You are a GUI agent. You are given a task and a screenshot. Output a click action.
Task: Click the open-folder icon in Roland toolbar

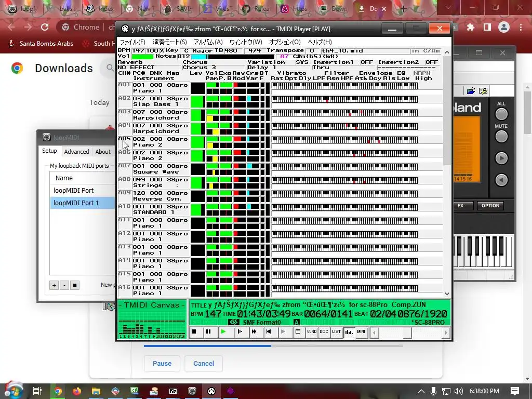[x=471, y=90]
